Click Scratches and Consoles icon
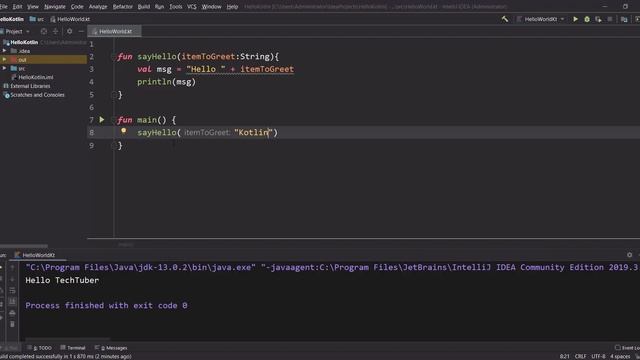 [x=7, y=95]
